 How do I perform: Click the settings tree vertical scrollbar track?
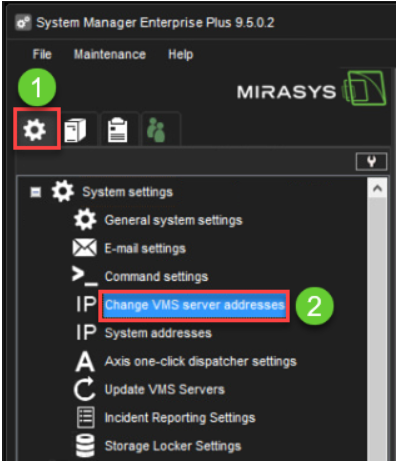377,328
